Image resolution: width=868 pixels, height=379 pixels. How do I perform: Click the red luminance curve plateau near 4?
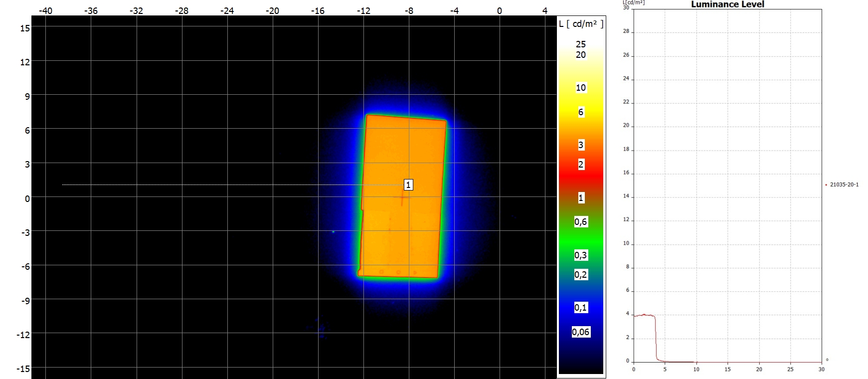point(644,315)
